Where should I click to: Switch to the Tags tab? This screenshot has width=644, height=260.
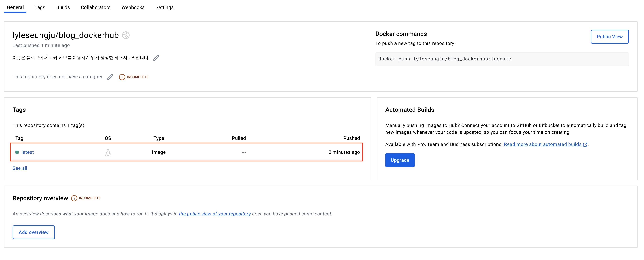(40, 7)
